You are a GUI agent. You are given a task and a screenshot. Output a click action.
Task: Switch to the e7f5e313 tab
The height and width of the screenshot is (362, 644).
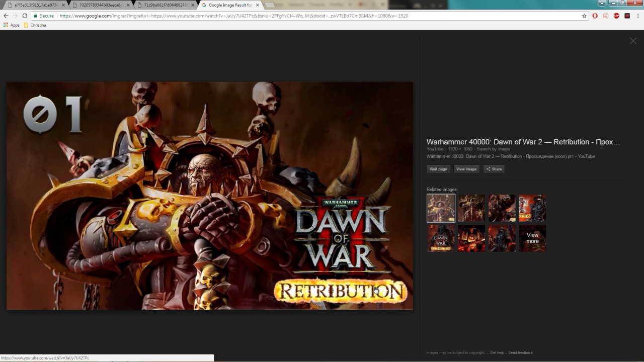(x=35, y=5)
